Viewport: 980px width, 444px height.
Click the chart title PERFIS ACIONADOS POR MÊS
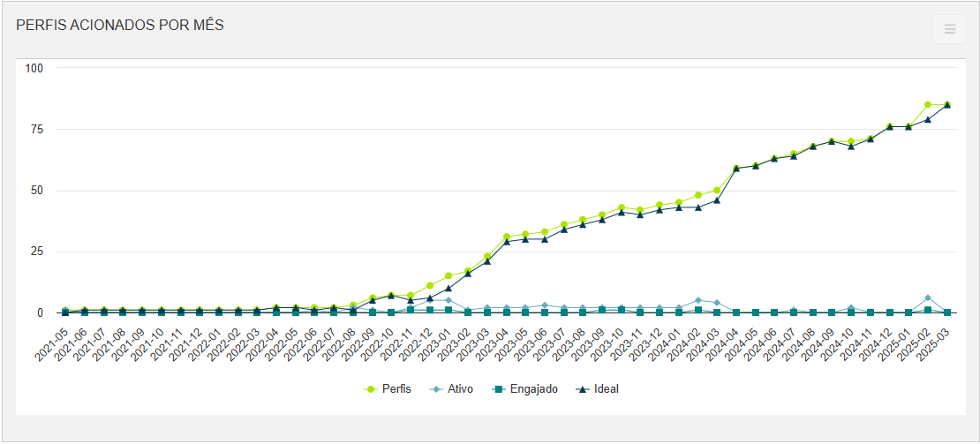(120, 25)
